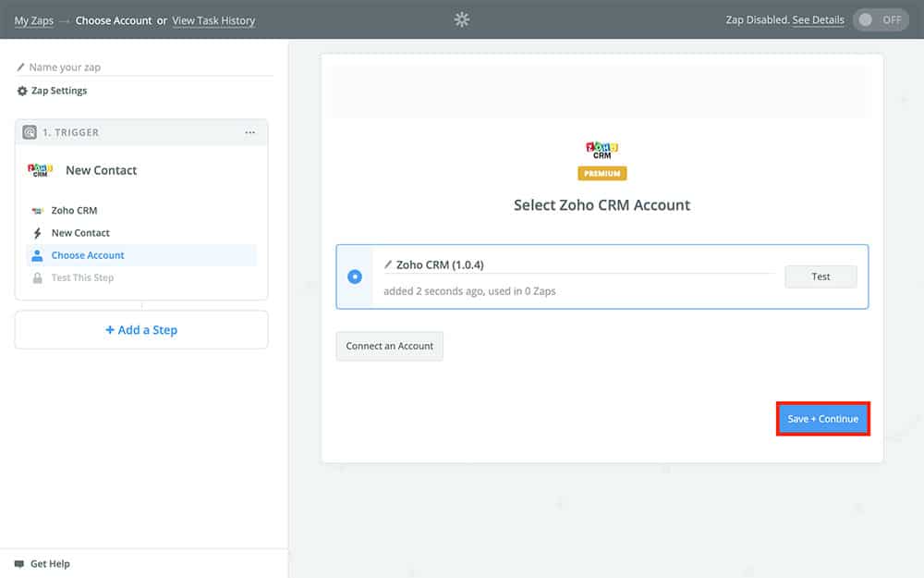Test the connected Zoho CRM account
Screen dimensions: 924x578
821,276
